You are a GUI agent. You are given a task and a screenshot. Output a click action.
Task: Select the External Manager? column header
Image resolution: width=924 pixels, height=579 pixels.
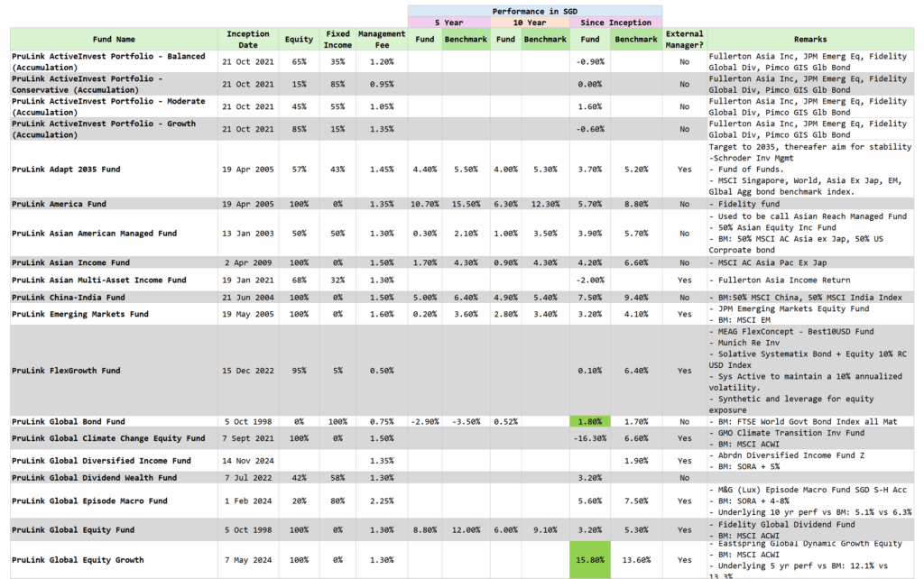click(x=685, y=40)
